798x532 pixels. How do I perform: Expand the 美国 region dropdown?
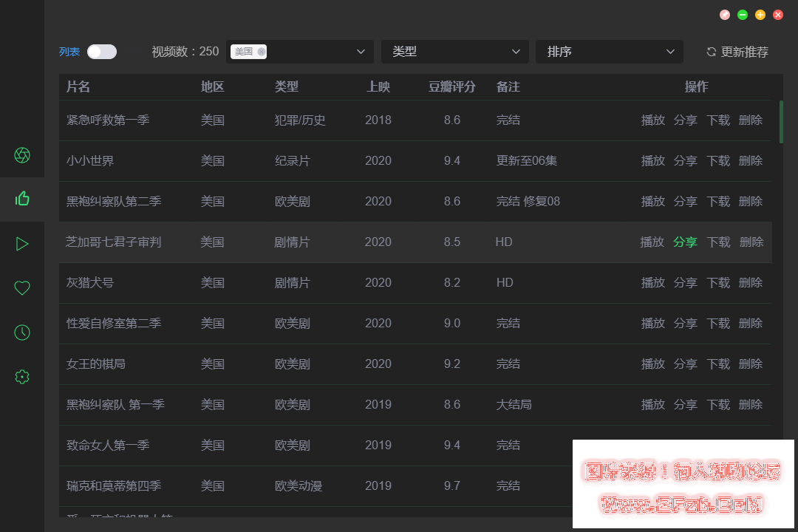coord(361,52)
